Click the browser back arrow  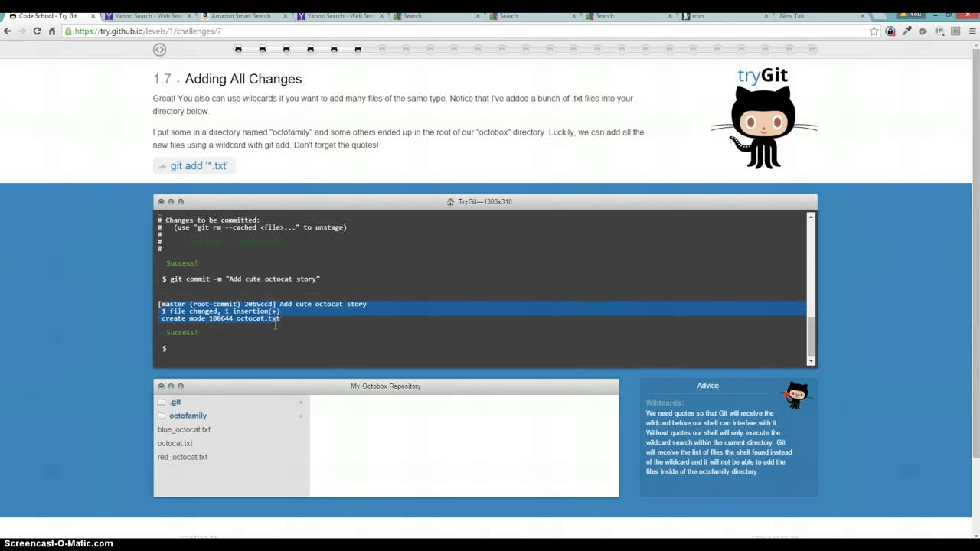pyautogui.click(x=8, y=31)
